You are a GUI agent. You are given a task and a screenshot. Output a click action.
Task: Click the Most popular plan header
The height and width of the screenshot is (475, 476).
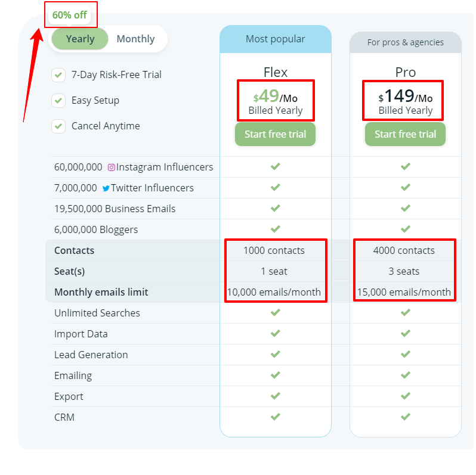(275, 39)
